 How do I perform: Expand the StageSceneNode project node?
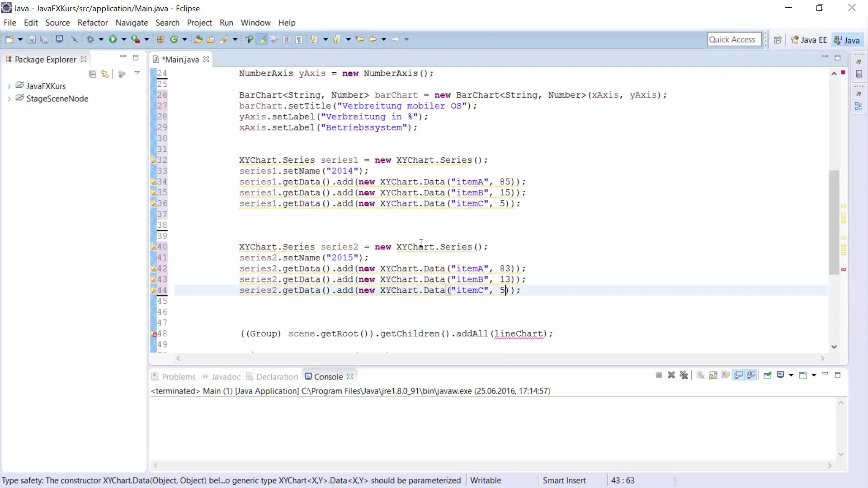click(x=9, y=99)
